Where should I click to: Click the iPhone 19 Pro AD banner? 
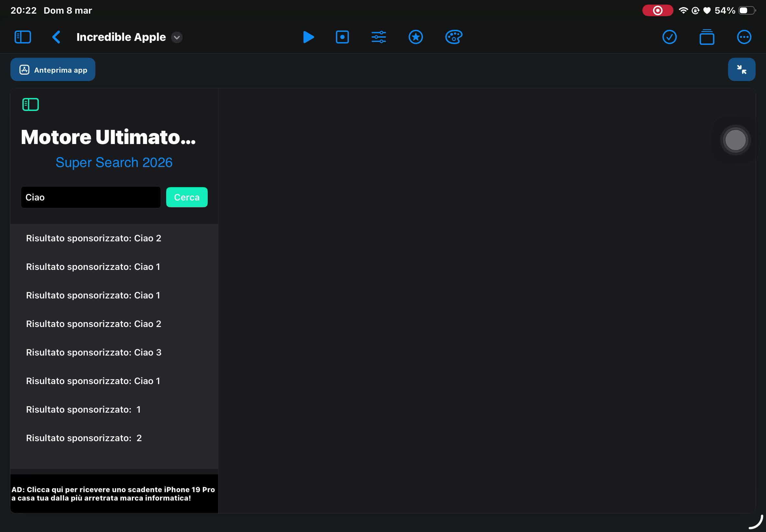click(x=114, y=494)
